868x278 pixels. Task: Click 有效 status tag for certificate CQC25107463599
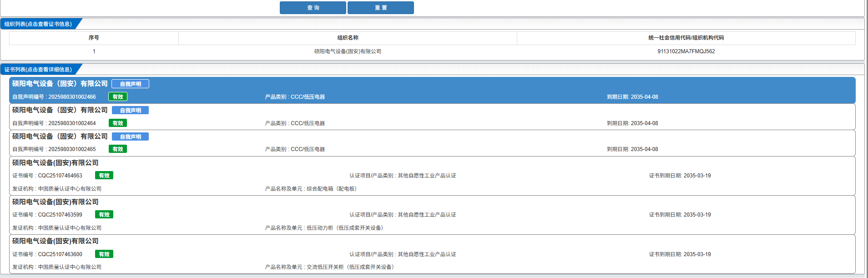[104, 214]
